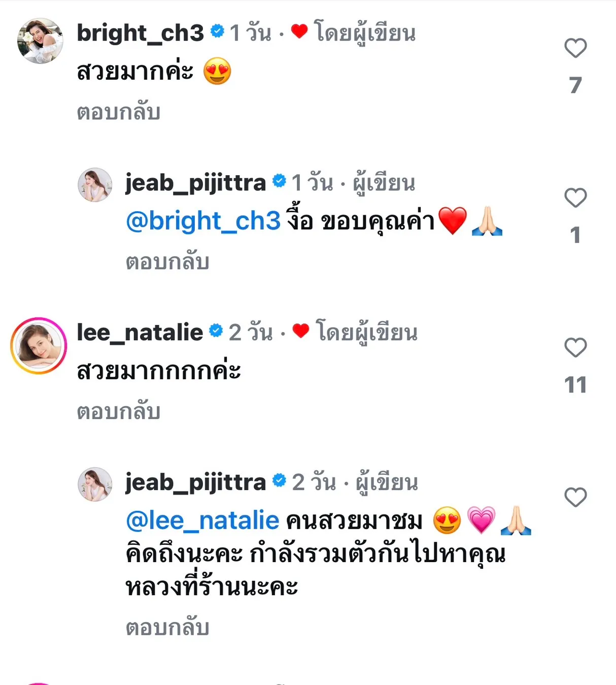Reply (ตอบกลับ) to lee_natalie's comment
This screenshot has width=616, height=685.
point(119,412)
